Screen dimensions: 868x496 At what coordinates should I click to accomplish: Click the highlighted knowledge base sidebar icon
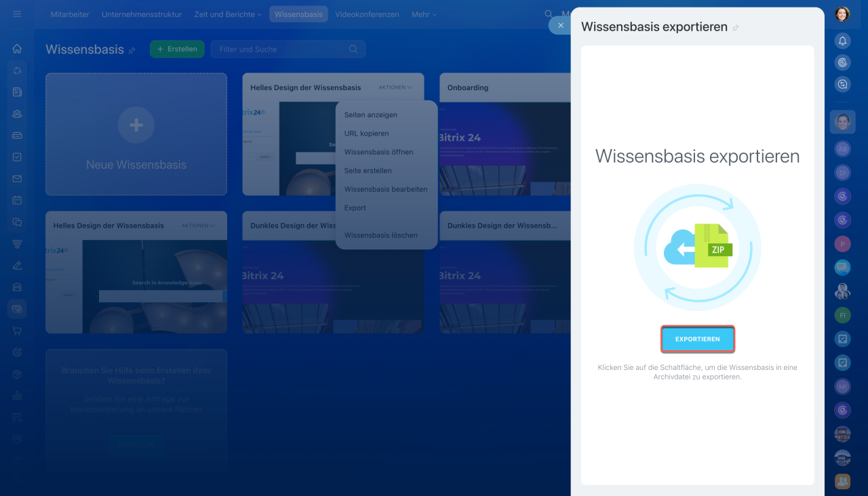point(17,309)
